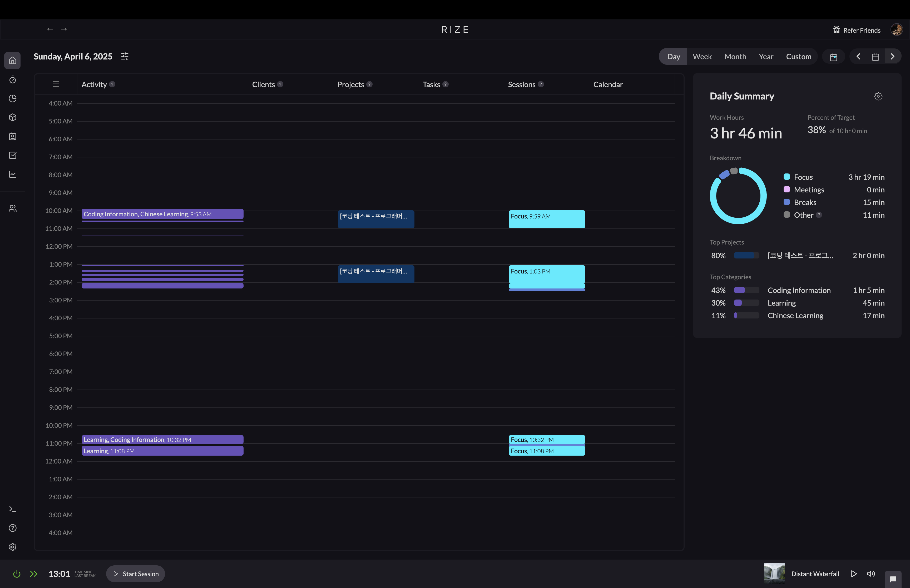Open the trends line chart sidebar icon
Viewport: 910px width, 588px height.
pyautogui.click(x=13, y=174)
